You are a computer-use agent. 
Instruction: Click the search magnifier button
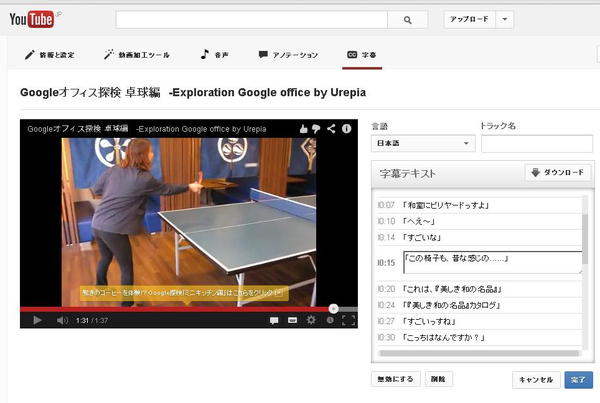pyautogui.click(x=406, y=19)
